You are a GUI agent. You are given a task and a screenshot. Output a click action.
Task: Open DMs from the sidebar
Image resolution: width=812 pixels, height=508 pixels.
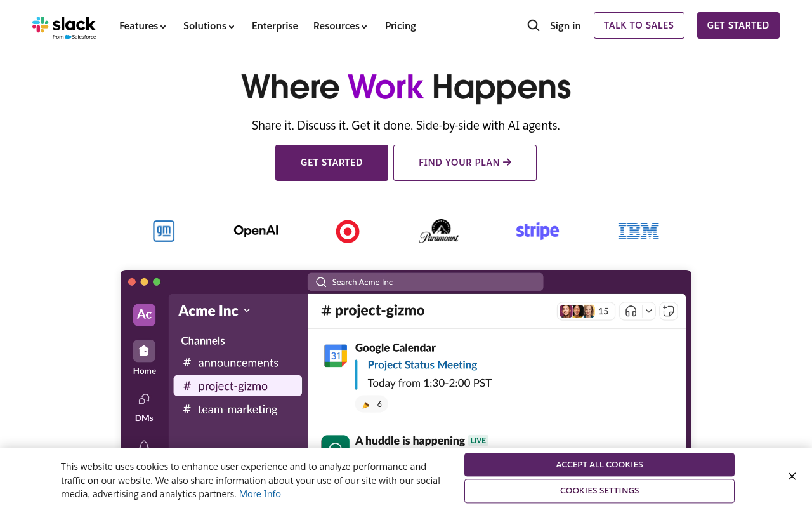coord(144,399)
